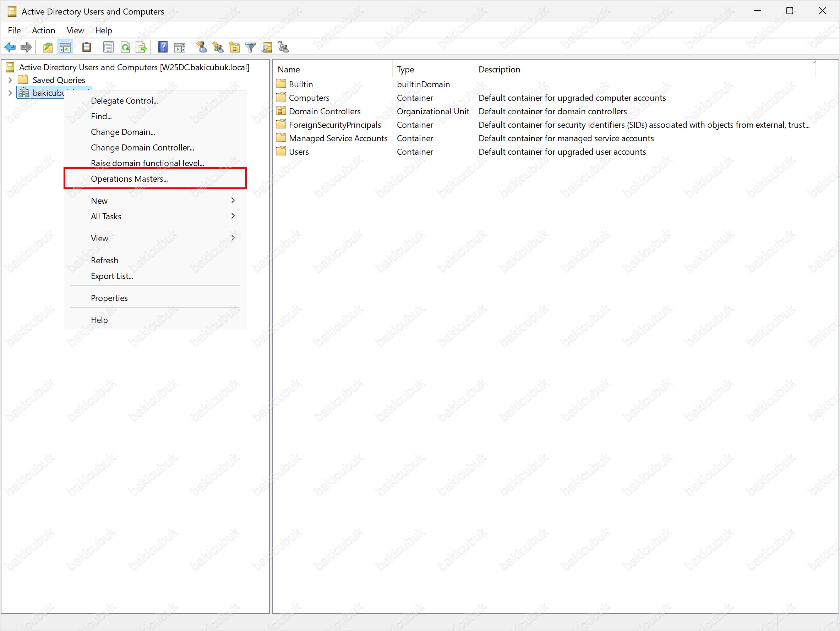Click the Builtin folder icon
This screenshot has width=840, height=631.
282,84
